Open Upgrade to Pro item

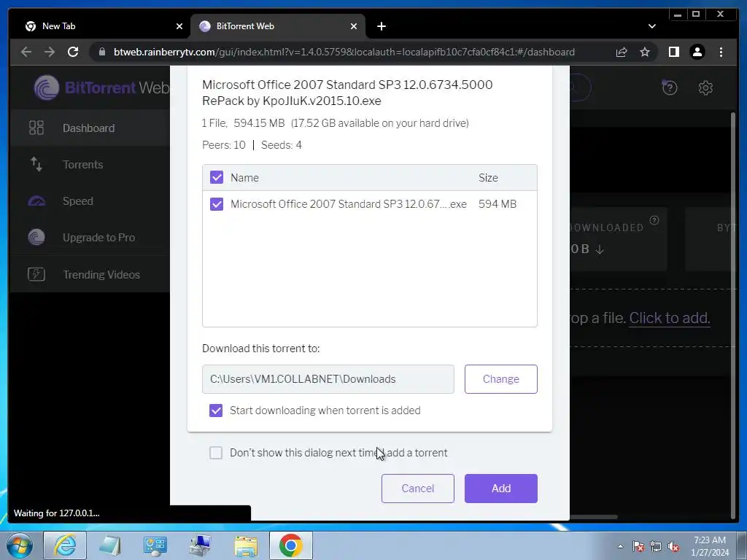pos(90,237)
